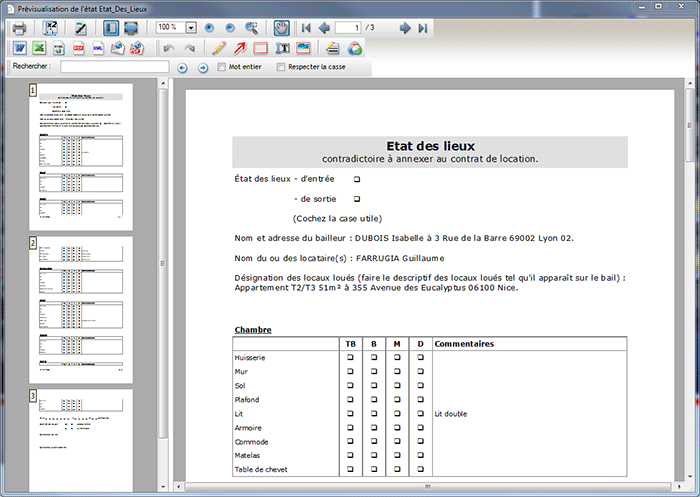Export the report to Word
The height and width of the screenshot is (497, 700).
click(x=19, y=48)
